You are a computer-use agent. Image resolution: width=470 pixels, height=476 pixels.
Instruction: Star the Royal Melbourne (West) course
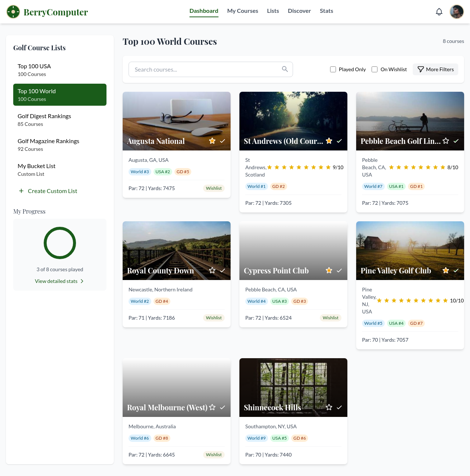point(212,407)
